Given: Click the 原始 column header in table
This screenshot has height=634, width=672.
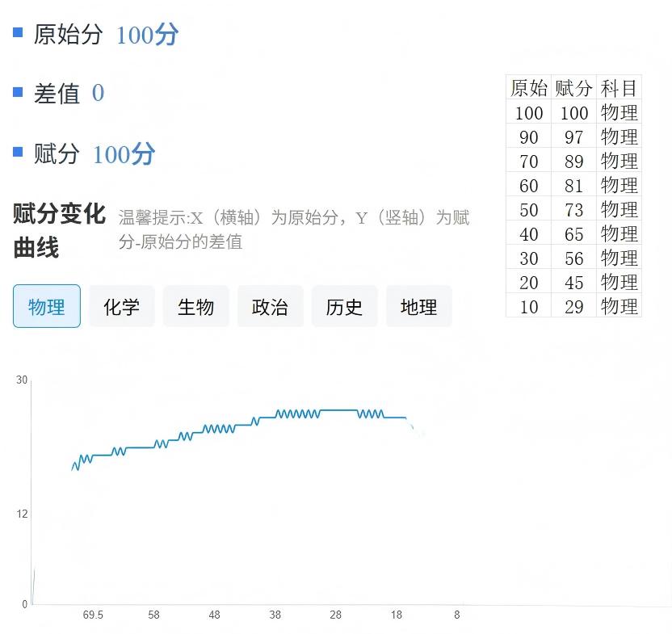Looking at the screenshot, I should 529,88.
